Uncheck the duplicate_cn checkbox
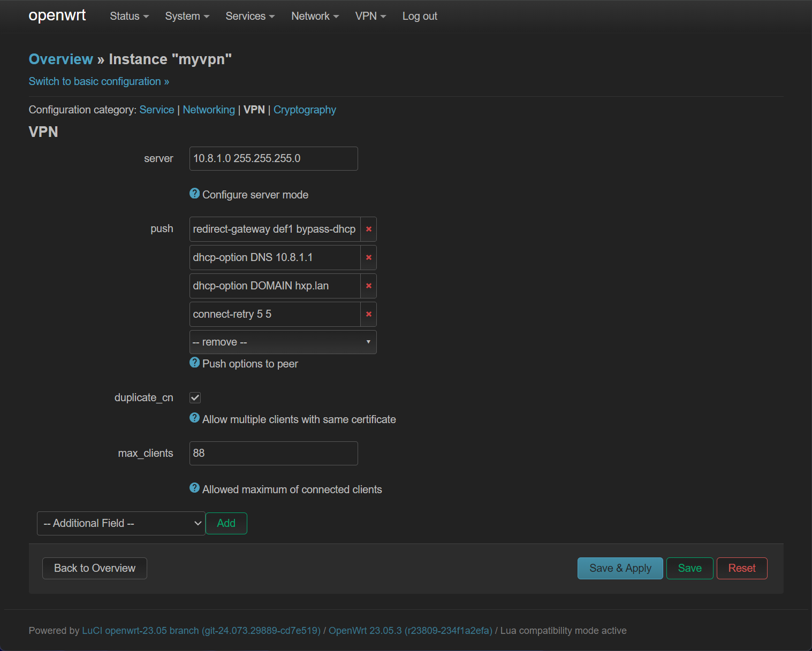Image resolution: width=812 pixels, height=651 pixels. click(195, 397)
